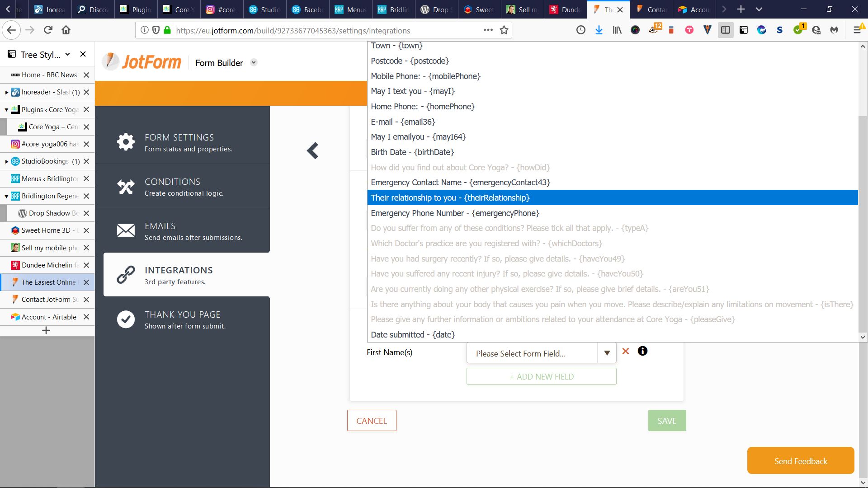868x488 pixels.
Task: Click the Integrations chain-link icon
Action: [126, 275]
